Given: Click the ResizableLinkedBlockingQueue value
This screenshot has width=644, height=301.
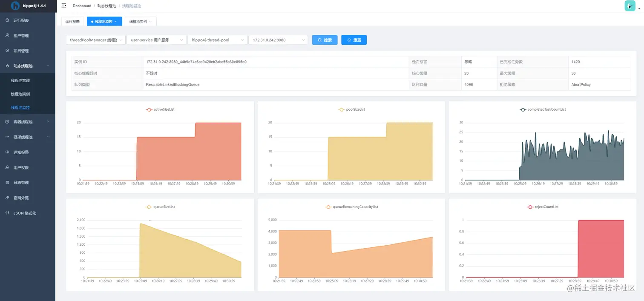Looking at the screenshot, I should pyautogui.click(x=172, y=85).
